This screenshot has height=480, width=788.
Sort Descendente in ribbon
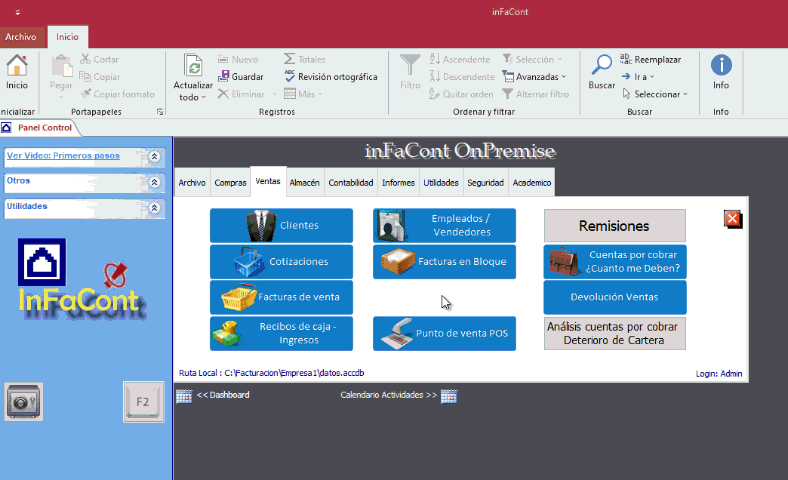tap(462, 76)
